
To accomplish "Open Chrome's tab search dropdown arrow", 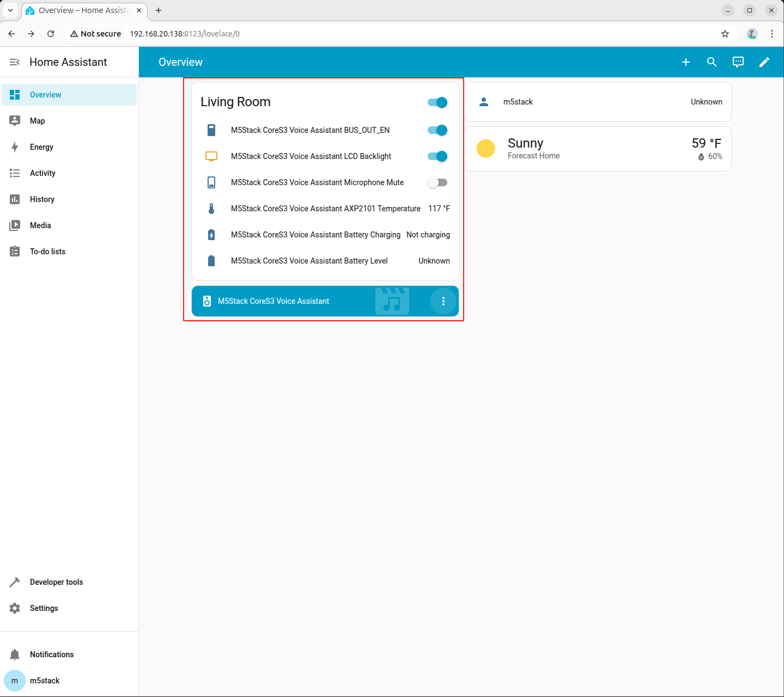I will (10, 10).
